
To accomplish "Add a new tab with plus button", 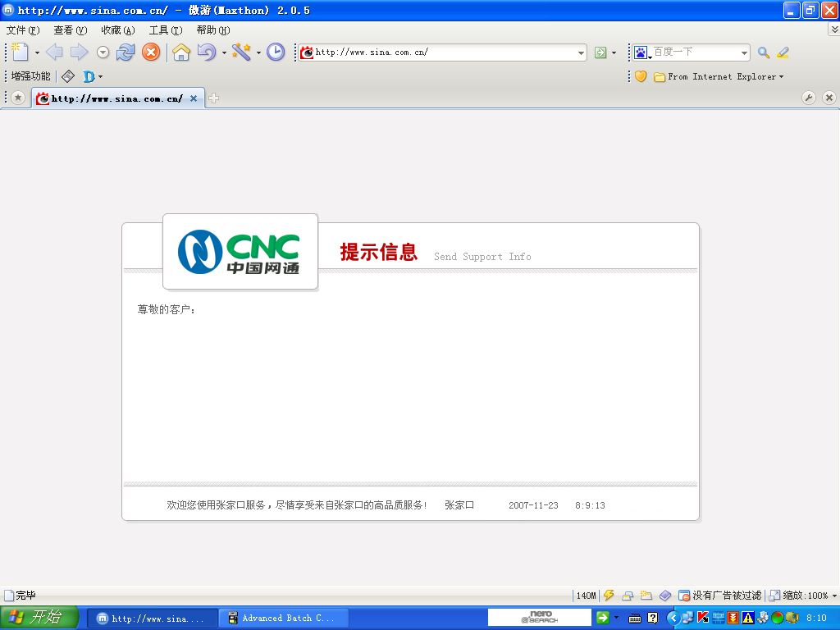I will pos(213,98).
